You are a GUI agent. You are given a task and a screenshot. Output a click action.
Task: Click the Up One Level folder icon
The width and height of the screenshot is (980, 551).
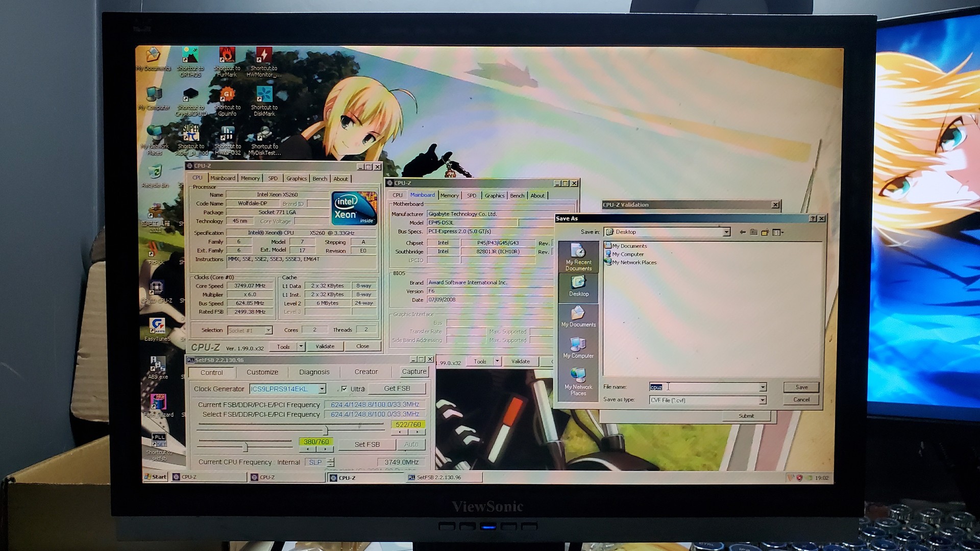tap(753, 232)
